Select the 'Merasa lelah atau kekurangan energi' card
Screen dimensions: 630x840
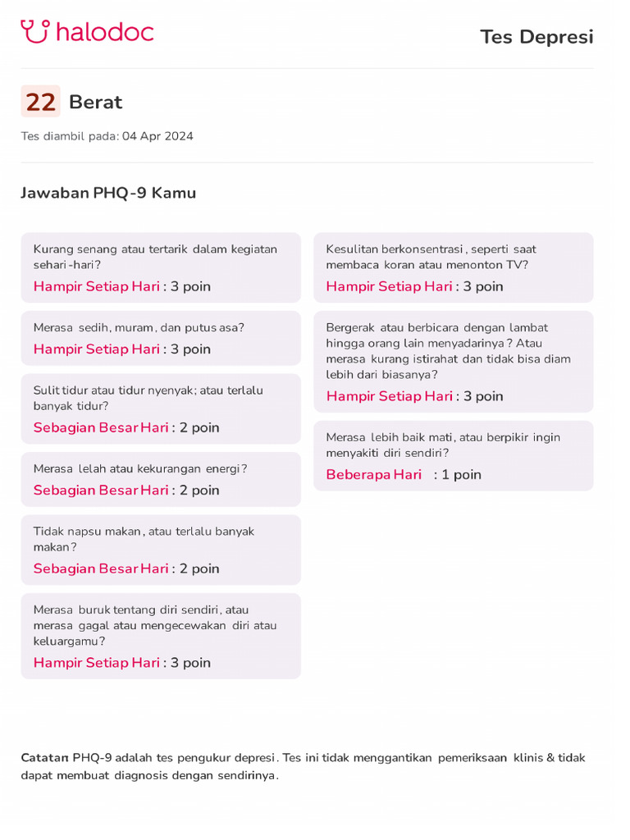161,479
